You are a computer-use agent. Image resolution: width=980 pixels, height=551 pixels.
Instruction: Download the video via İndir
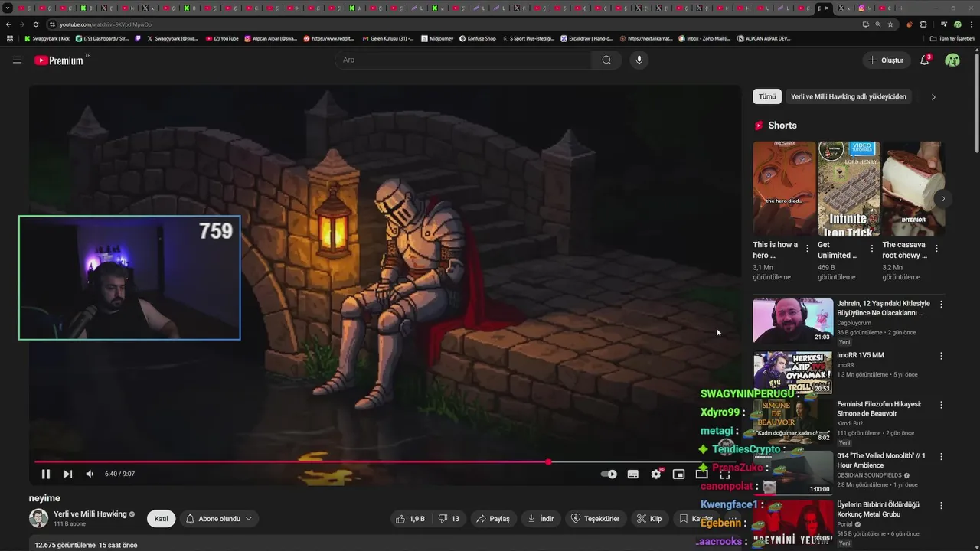click(x=541, y=518)
